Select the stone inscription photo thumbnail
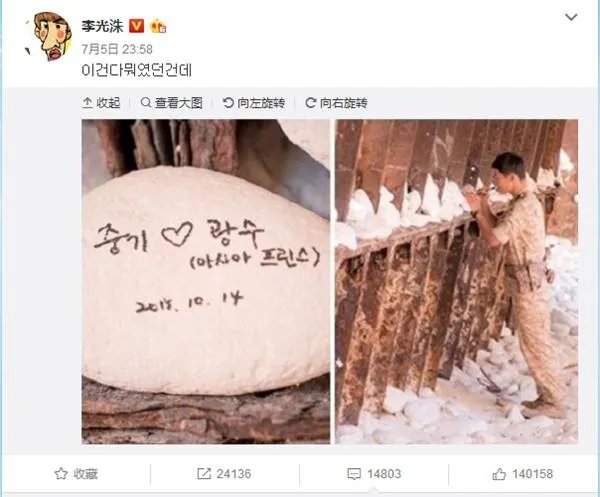 [x=206, y=282]
